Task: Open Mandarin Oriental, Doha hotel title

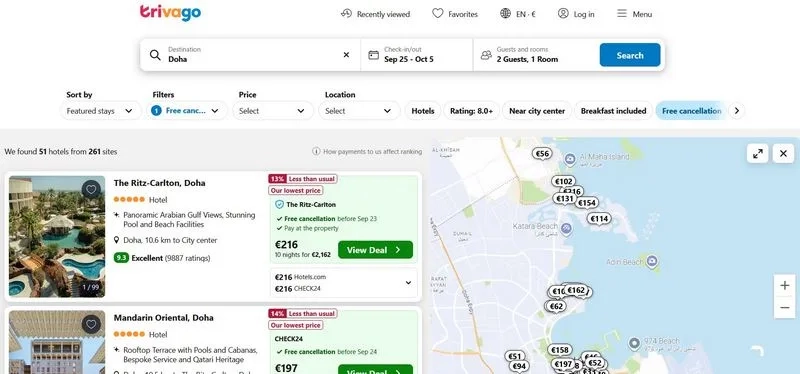Action: 165,318
